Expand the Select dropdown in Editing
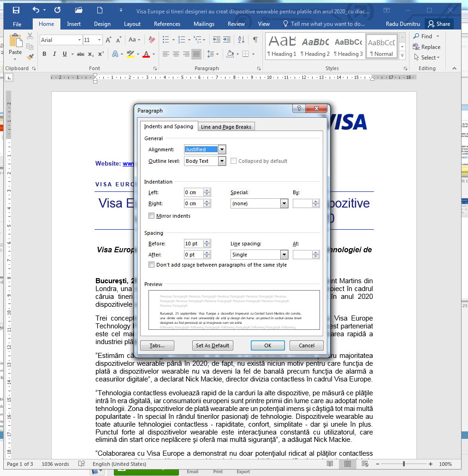Image resolution: width=468 pixels, height=476 pixels. click(x=438, y=58)
